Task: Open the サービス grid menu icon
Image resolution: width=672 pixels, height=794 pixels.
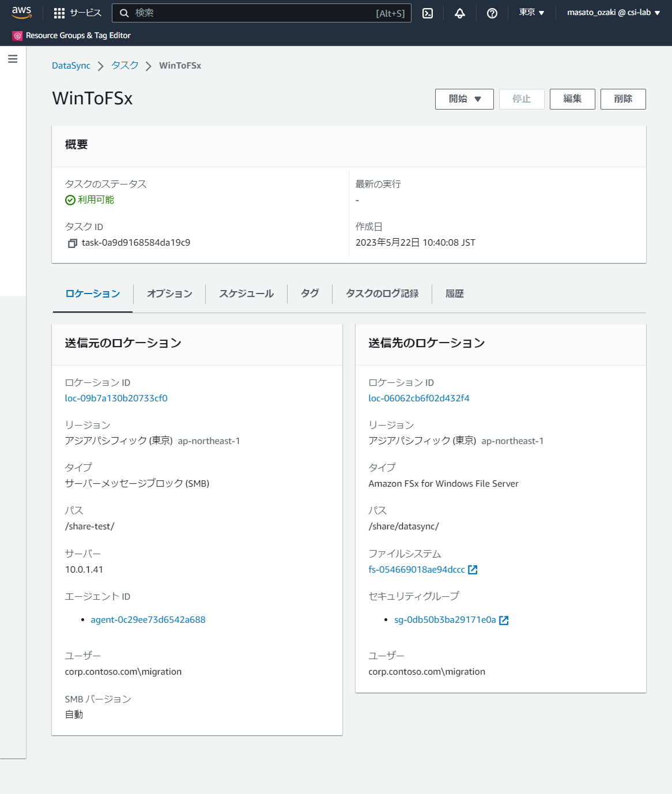Action: [59, 13]
